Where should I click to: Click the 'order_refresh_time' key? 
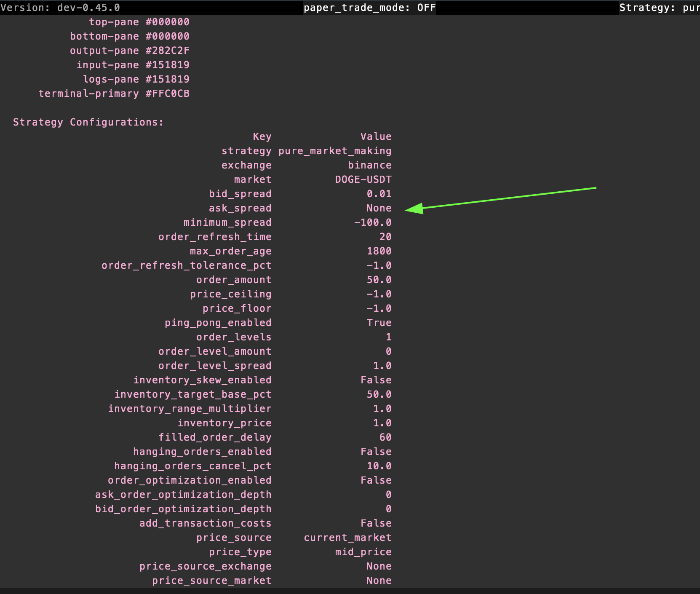tap(215, 237)
